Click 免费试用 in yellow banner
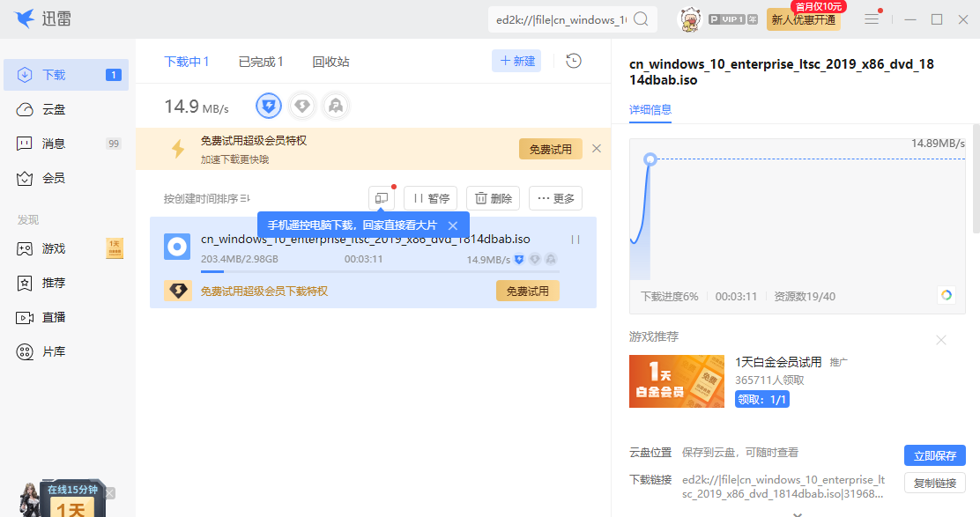 pos(550,149)
